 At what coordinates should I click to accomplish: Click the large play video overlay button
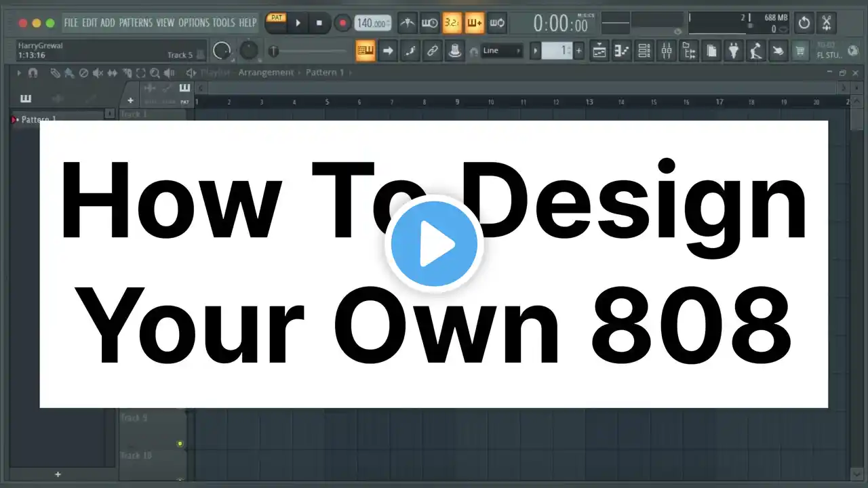pyautogui.click(x=434, y=244)
